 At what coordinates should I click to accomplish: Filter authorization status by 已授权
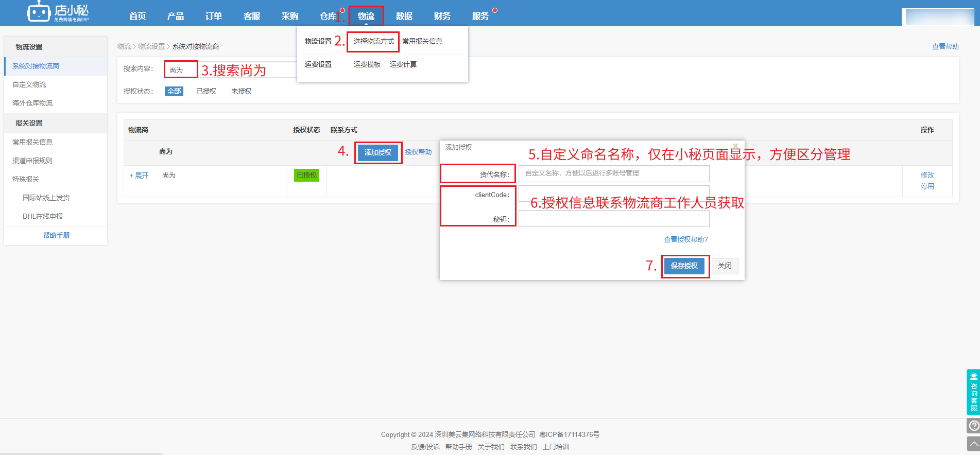[206, 91]
